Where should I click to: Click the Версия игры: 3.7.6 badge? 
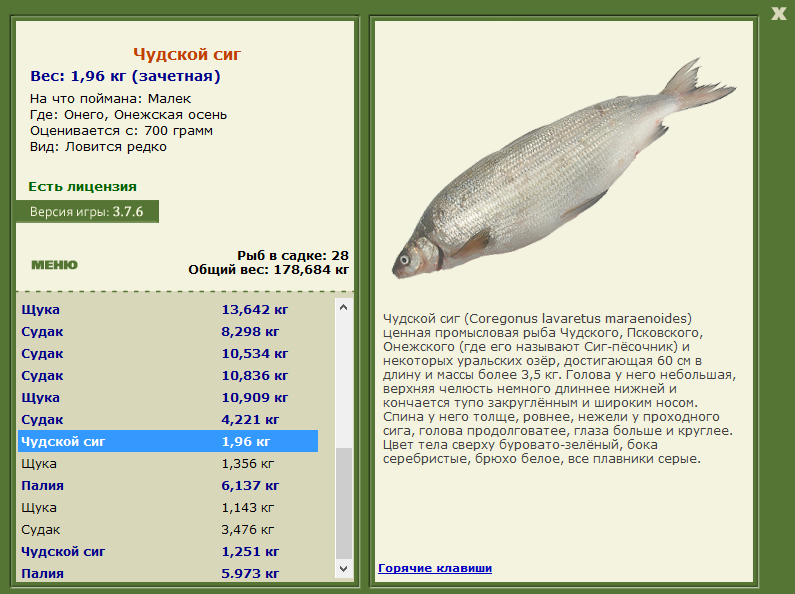(87, 211)
